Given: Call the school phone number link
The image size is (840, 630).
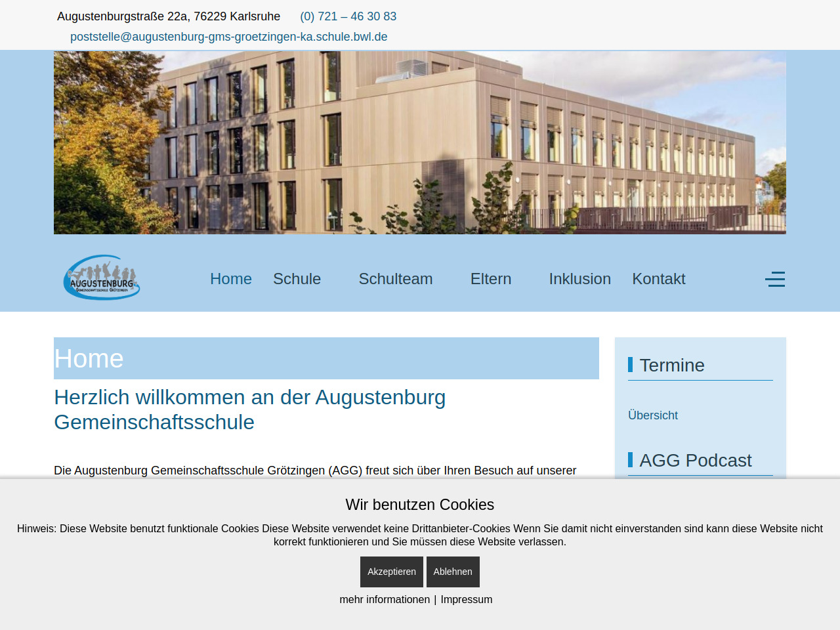Looking at the screenshot, I should coord(348,16).
